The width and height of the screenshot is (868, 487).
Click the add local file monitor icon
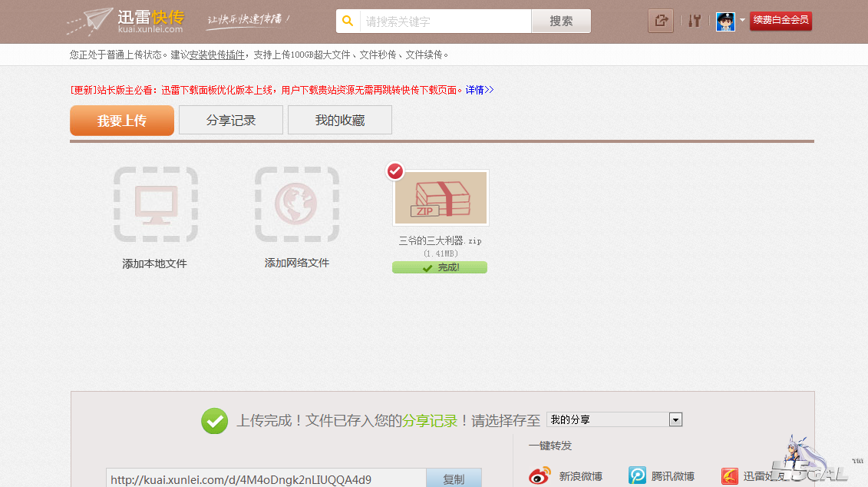click(x=155, y=204)
